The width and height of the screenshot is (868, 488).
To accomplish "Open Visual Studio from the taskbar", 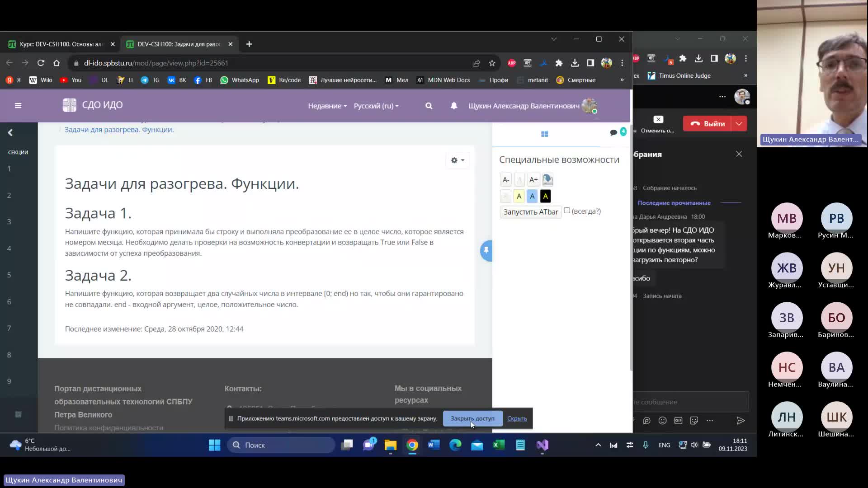I will tap(542, 445).
